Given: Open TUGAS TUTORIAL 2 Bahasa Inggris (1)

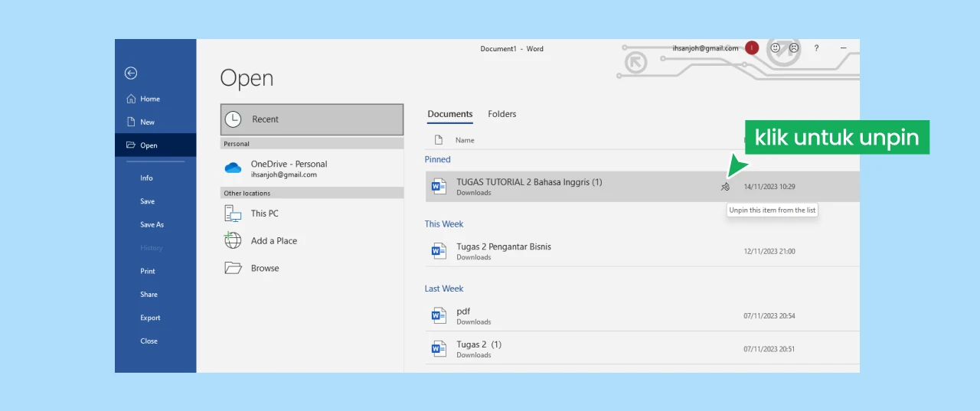Looking at the screenshot, I should click(x=529, y=182).
